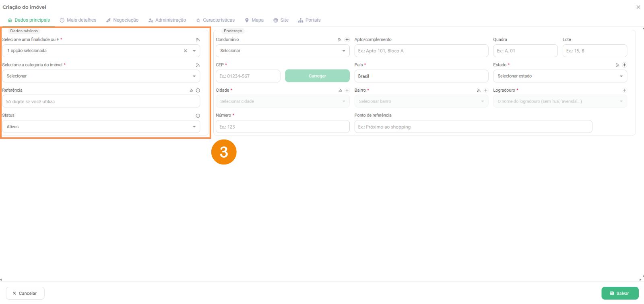Open the Portais tab
This screenshot has width=644, height=304.
[310, 20]
